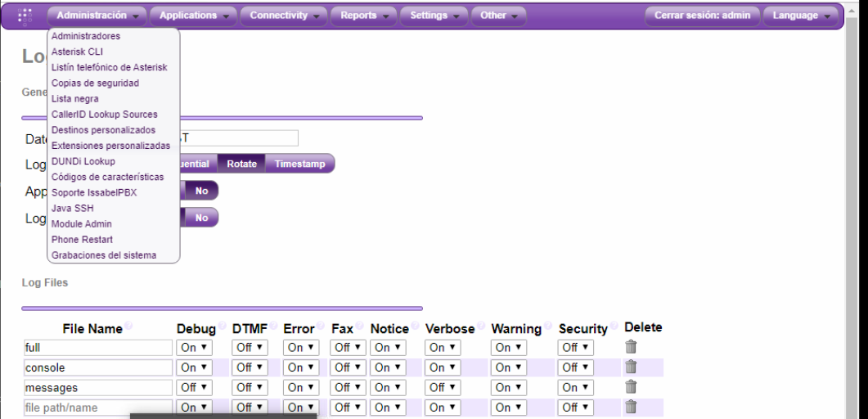
Task: Select 'No' in the row starting with App
Action: pyautogui.click(x=201, y=191)
